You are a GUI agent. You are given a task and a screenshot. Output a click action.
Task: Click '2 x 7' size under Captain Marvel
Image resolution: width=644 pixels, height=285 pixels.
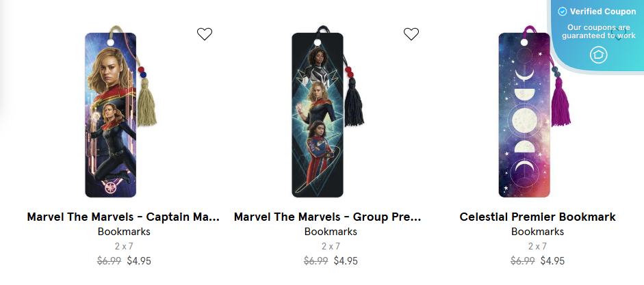pos(124,246)
